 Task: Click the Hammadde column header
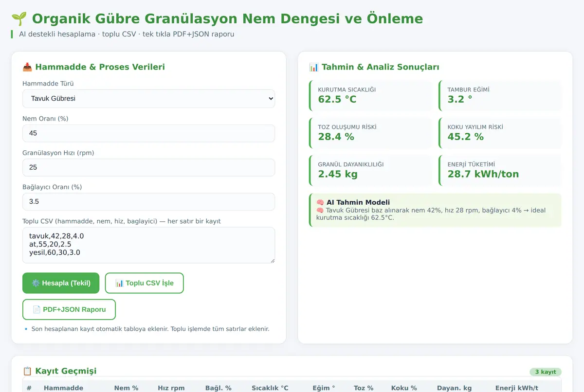click(x=63, y=388)
